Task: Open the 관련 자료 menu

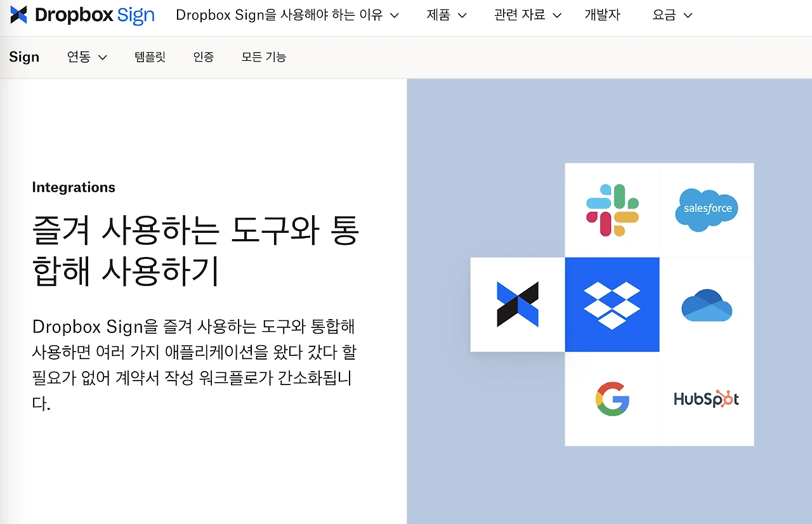Action: point(528,15)
